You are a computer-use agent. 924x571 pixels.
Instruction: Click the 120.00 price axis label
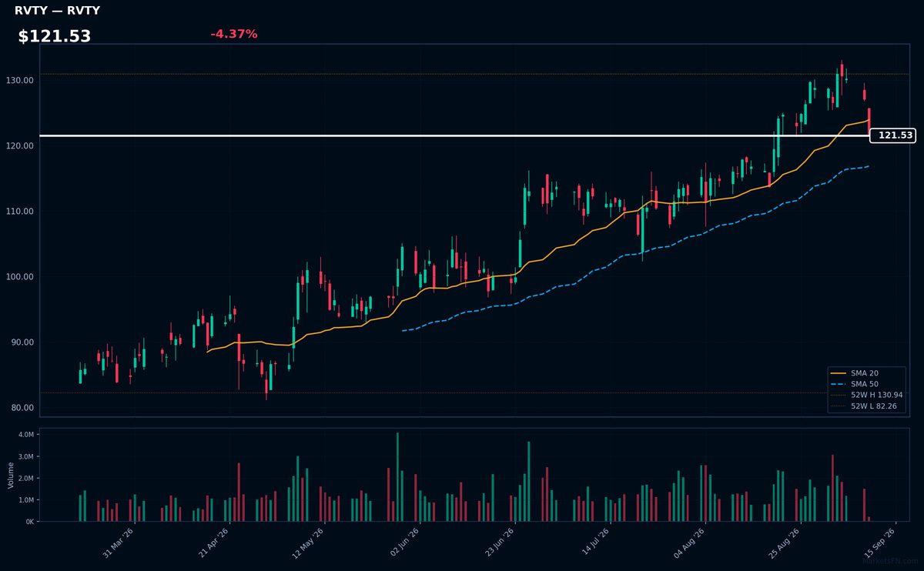pos(21,145)
